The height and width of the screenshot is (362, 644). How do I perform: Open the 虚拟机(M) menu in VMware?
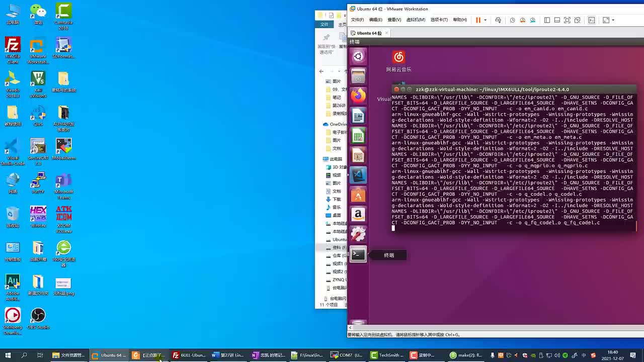[416, 20]
